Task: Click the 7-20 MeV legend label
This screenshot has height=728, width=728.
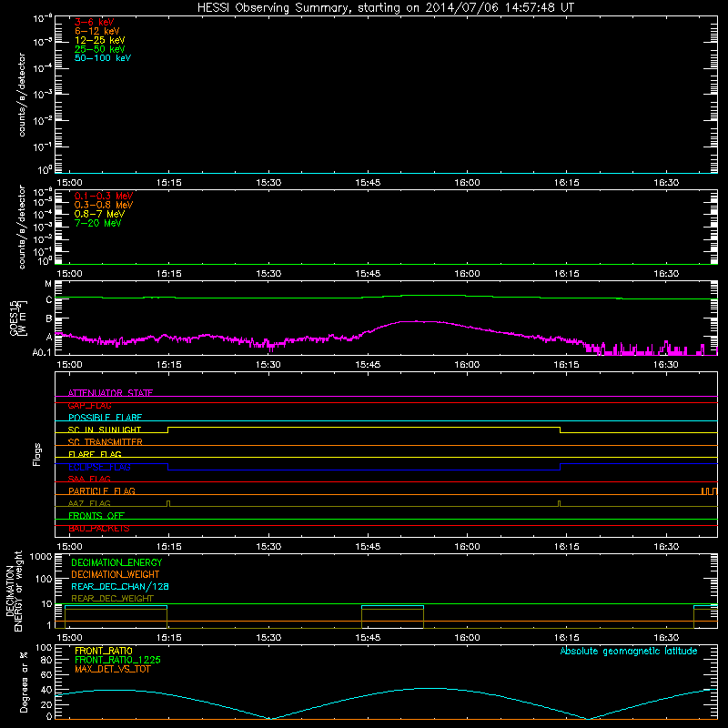Action: pos(97,223)
